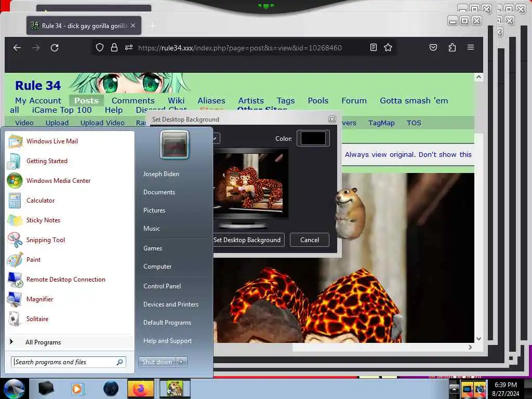Open the Tags page
Screen dimensions: 532x399
285,101
